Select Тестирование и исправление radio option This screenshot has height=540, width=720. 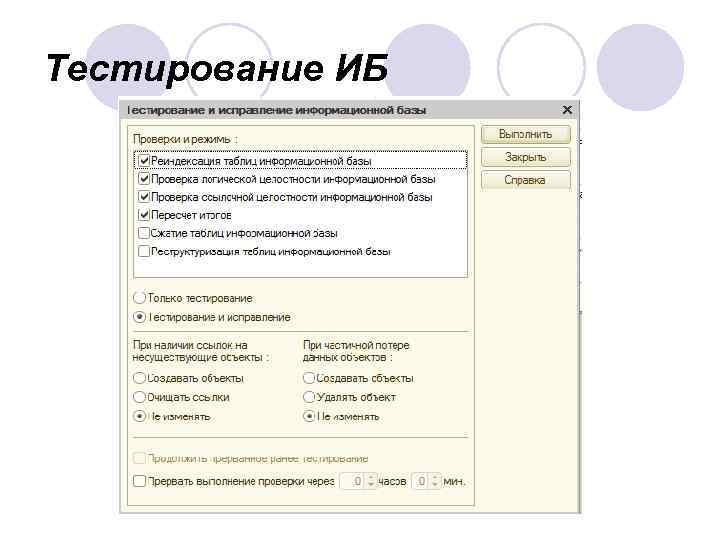click(139, 317)
